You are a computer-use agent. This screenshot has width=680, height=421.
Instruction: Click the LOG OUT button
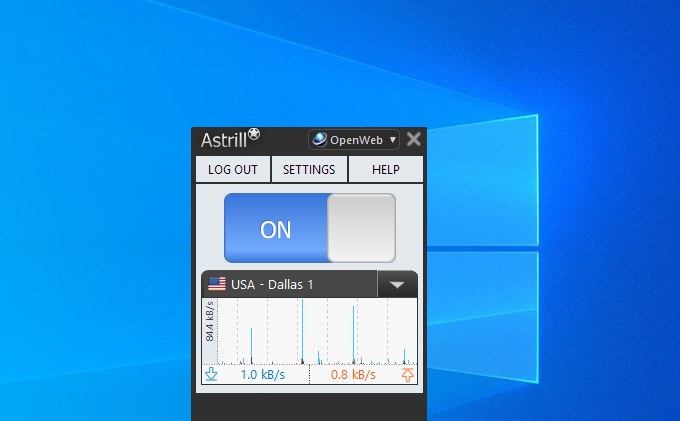[233, 170]
